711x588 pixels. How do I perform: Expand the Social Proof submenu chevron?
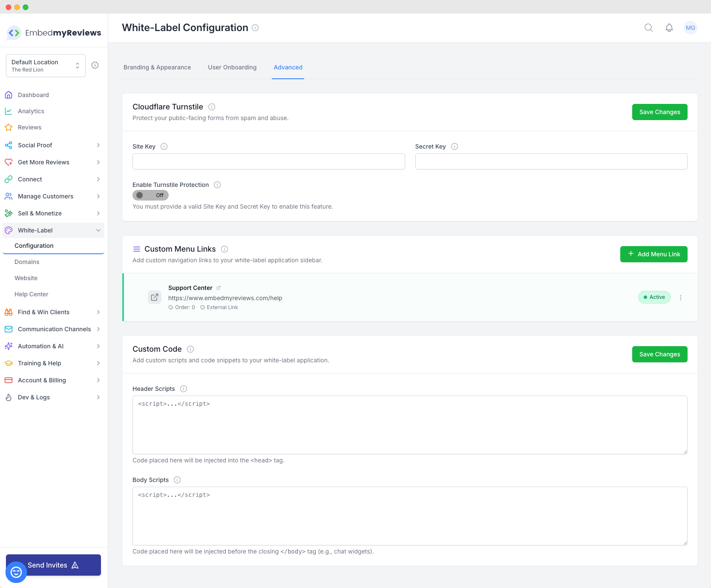coord(98,145)
